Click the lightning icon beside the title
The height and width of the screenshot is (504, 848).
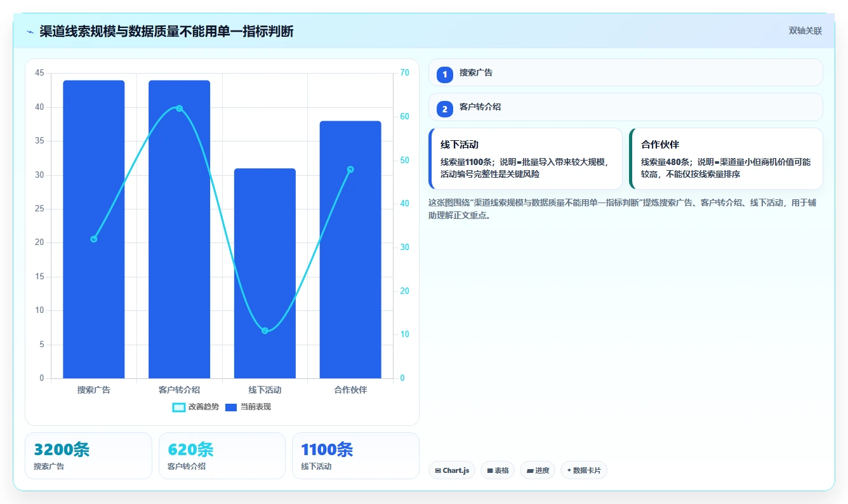(x=30, y=32)
